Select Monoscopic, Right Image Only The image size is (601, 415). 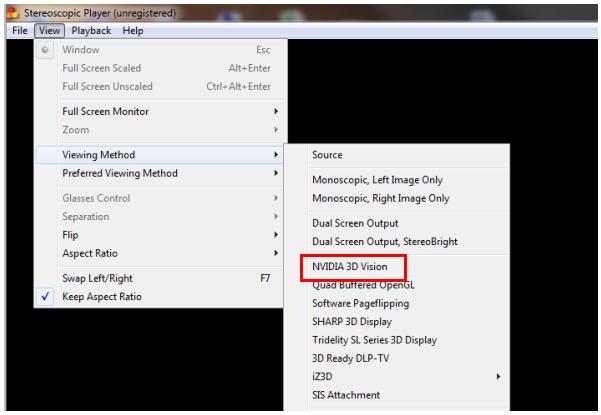click(380, 198)
